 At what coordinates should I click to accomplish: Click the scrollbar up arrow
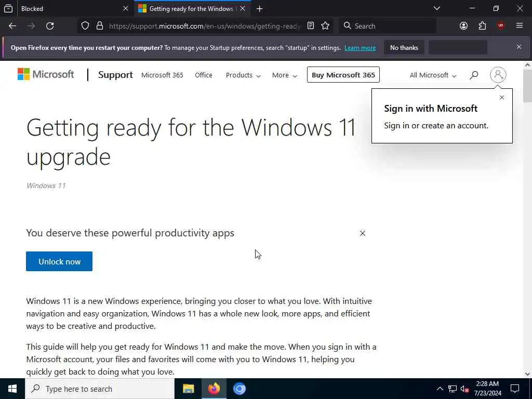[527, 65]
